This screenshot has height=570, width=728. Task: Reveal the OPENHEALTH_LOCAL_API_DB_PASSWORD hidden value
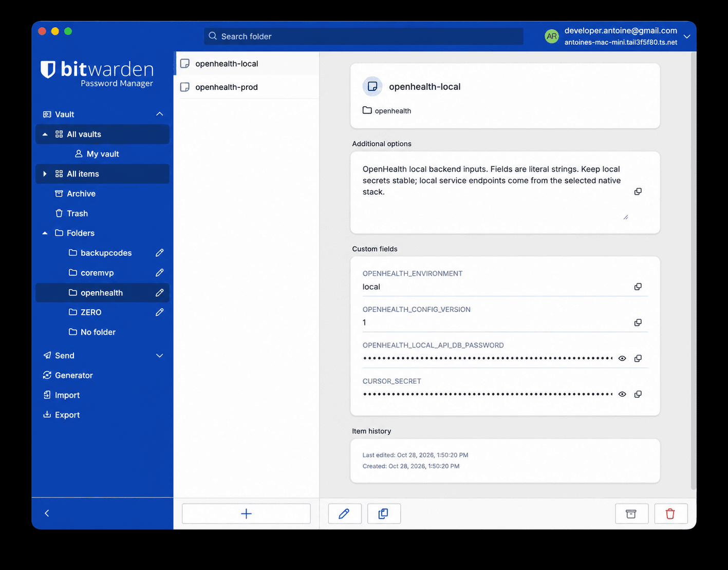click(x=622, y=358)
